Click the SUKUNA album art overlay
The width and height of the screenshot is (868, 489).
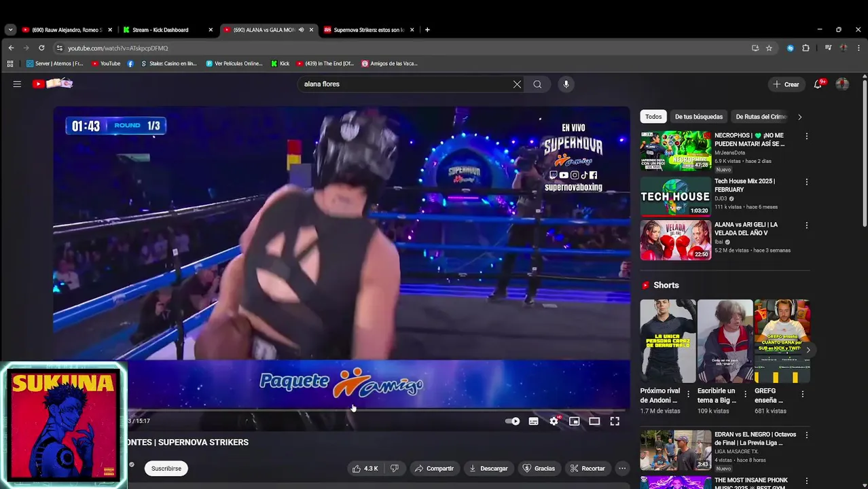click(64, 424)
